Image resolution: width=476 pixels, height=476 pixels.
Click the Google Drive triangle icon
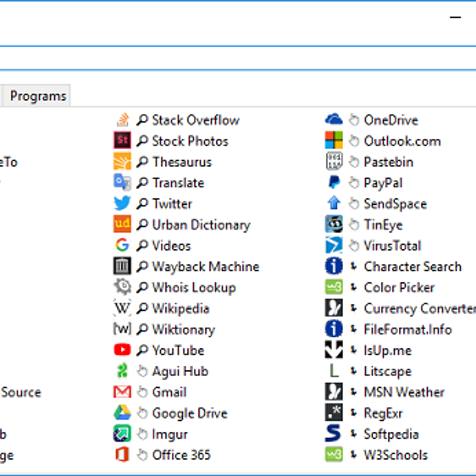click(122, 413)
